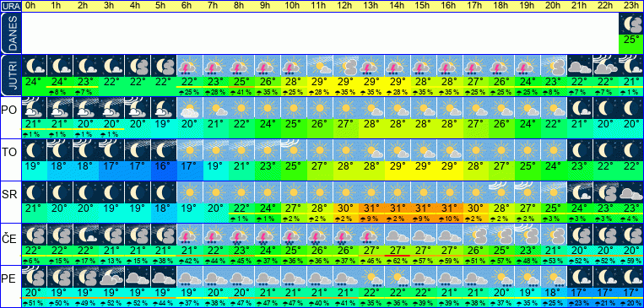This screenshot has width=644, height=308.
Task: Select the DANES day label
Action: (x=10, y=33)
